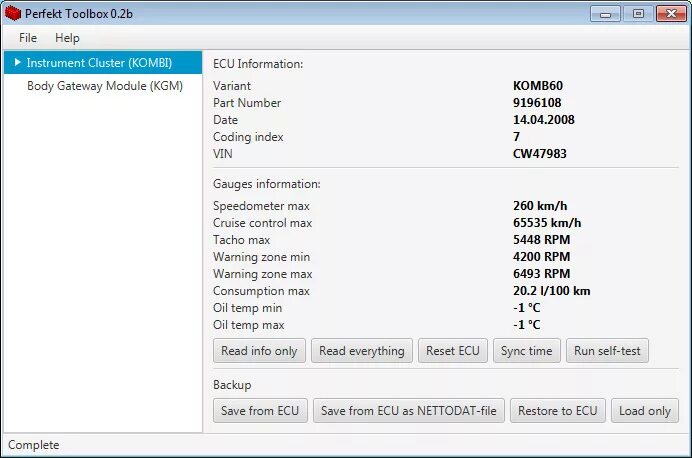Click the Warning zone min label
The height and width of the screenshot is (458, 692).
[x=261, y=257]
